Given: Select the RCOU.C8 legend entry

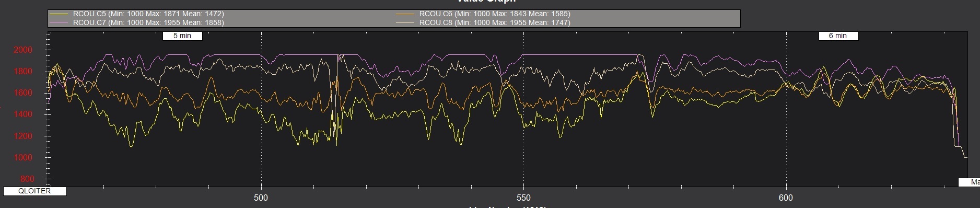Looking at the screenshot, I should point(495,23).
